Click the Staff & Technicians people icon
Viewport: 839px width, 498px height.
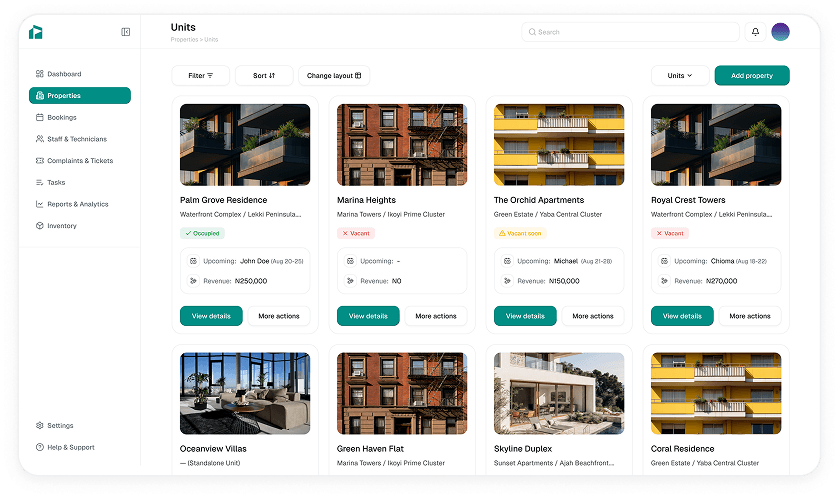[40, 139]
